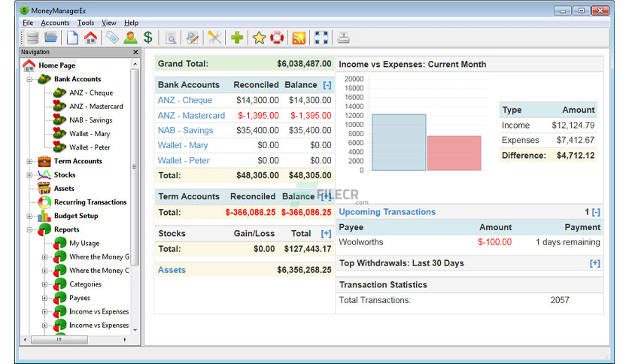Viewport: 629px width, 364px height.
Task: Expand Top Withdrawals: Last 30 Days section
Action: point(595,263)
